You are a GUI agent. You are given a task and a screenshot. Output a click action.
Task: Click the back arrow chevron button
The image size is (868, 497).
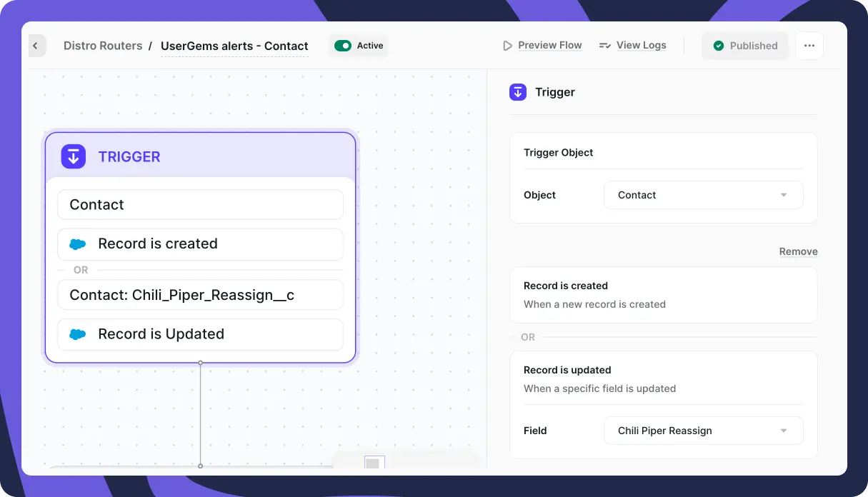tap(35, 46)
